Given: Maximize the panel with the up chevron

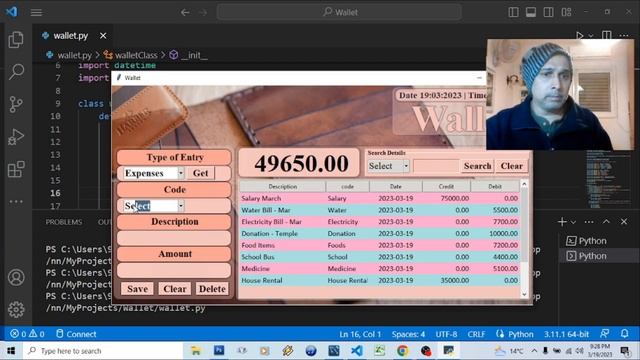Looking at the screenshot, I should tap(606, 222).
